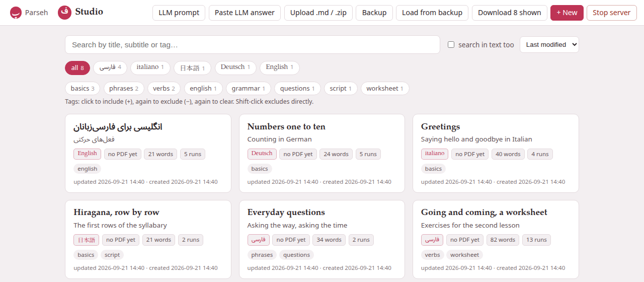Click The first rows of the syllabary
Screen dimensions: 644x282
(x=120, y=226)
